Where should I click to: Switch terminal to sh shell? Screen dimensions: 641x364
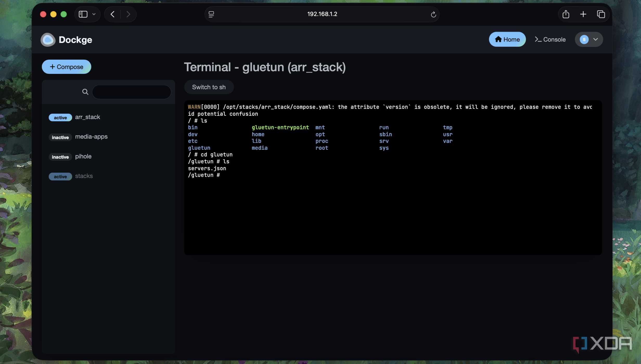(x=209, y=87)
